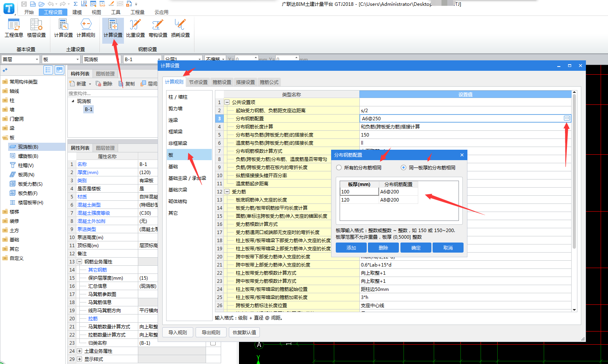Screen dimensions: 608x364
Task: Expand 土建业务属性 in property list
Action: click(79, 351)
